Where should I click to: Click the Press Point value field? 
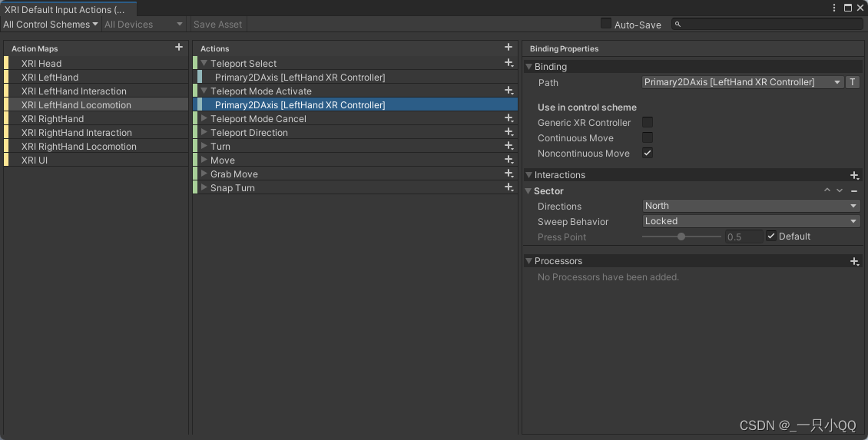744,237
